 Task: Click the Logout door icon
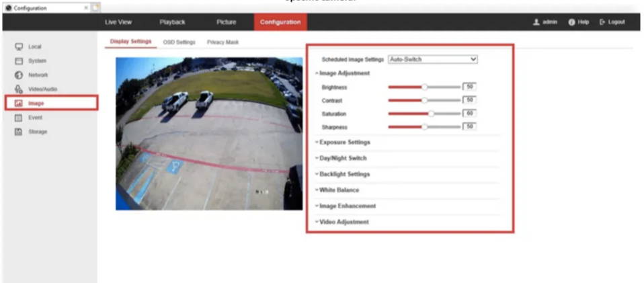[x=602, y=22]
